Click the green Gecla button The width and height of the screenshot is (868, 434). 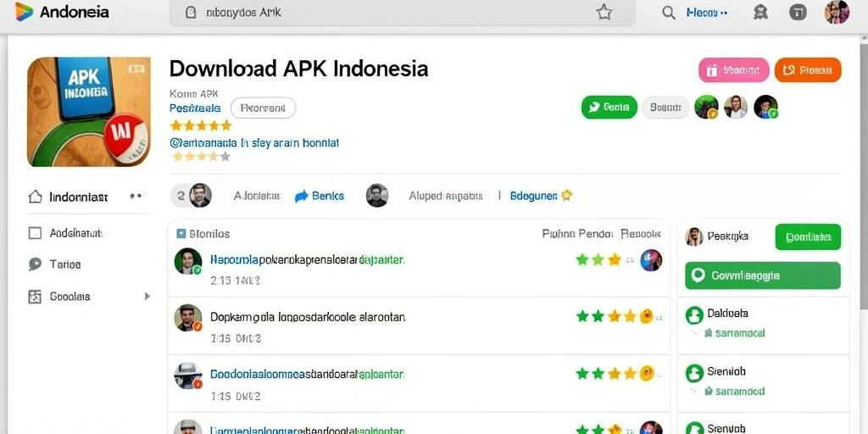pos(609,108)
